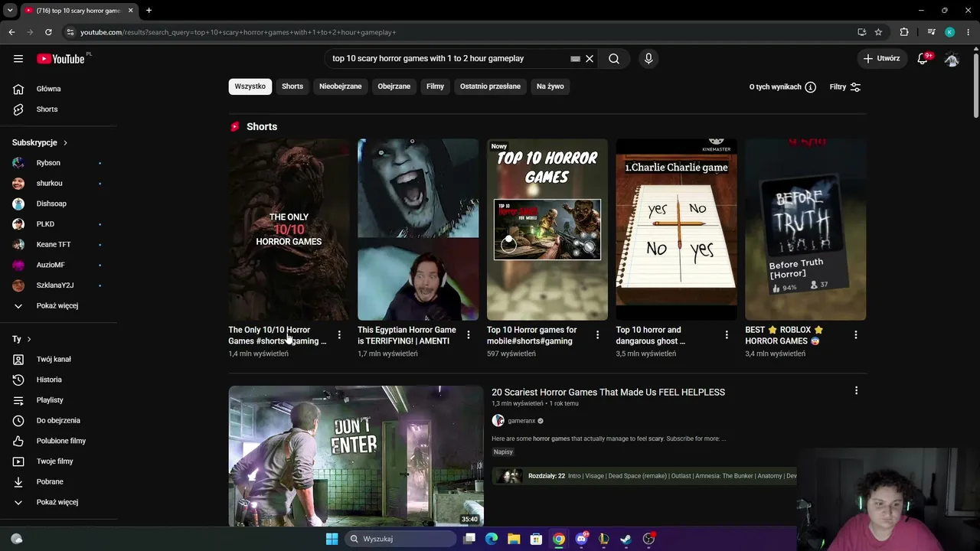
Task: Open File Explorer from the taskbar
Action: 514,539
